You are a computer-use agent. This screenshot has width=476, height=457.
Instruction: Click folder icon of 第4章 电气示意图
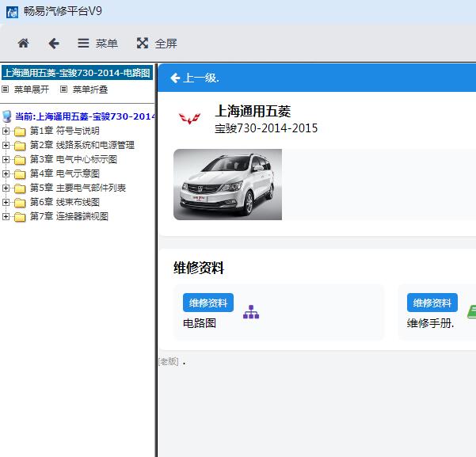pos(20,174)
